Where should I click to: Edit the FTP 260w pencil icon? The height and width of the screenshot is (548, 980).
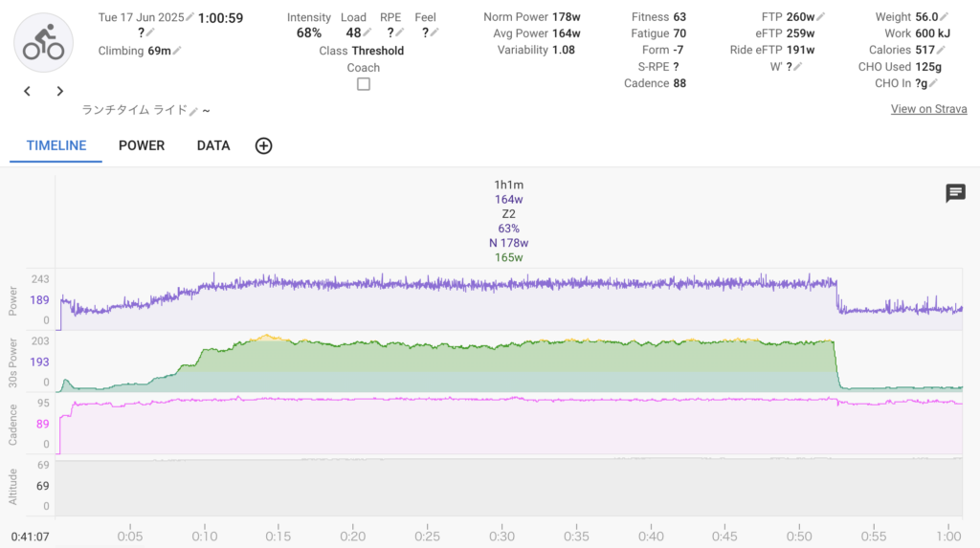(x=820, y=17)
